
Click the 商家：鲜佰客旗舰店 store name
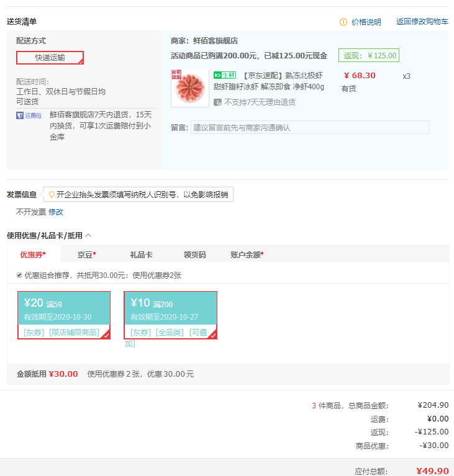click(204, 41)
